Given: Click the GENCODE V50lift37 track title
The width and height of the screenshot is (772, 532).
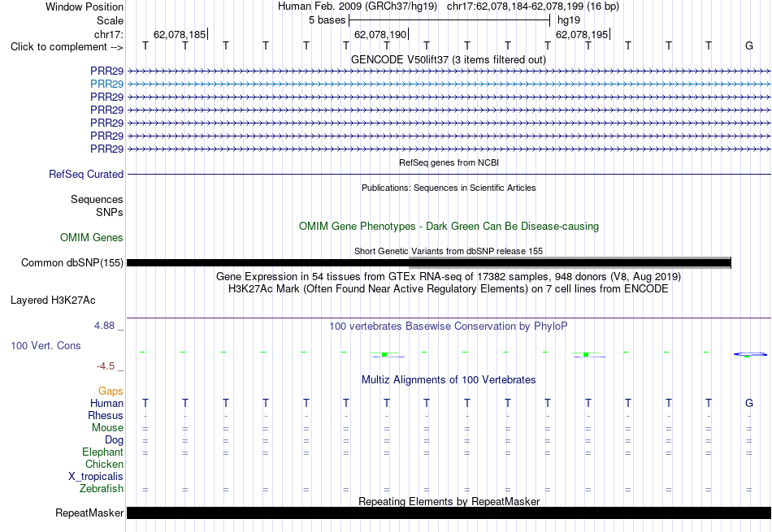Looking at the screenshot, I should coord(449,59).
